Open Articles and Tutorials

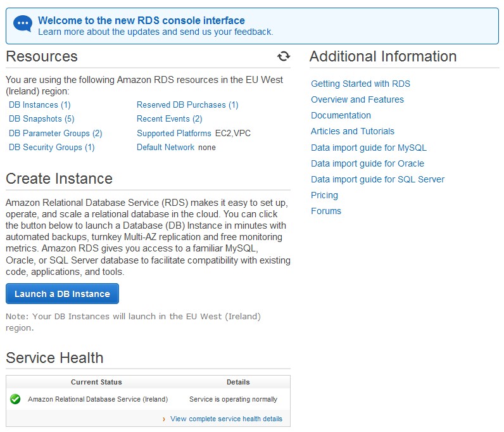click(352, 131)
